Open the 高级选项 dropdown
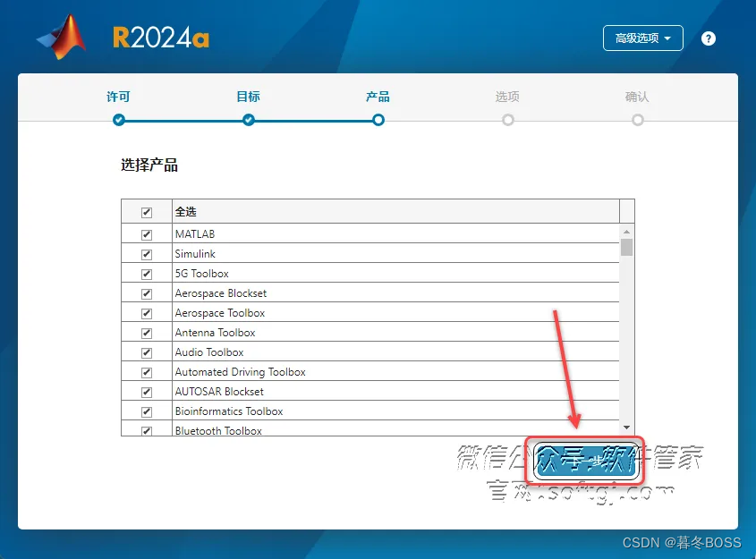 coord(642,38)
